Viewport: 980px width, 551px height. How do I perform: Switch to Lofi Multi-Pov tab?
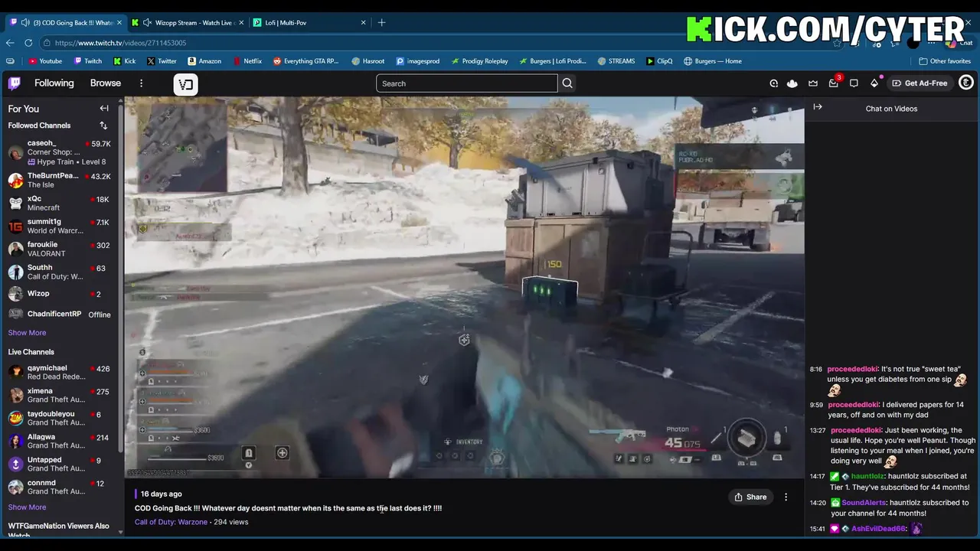click(x=309, y=22)
